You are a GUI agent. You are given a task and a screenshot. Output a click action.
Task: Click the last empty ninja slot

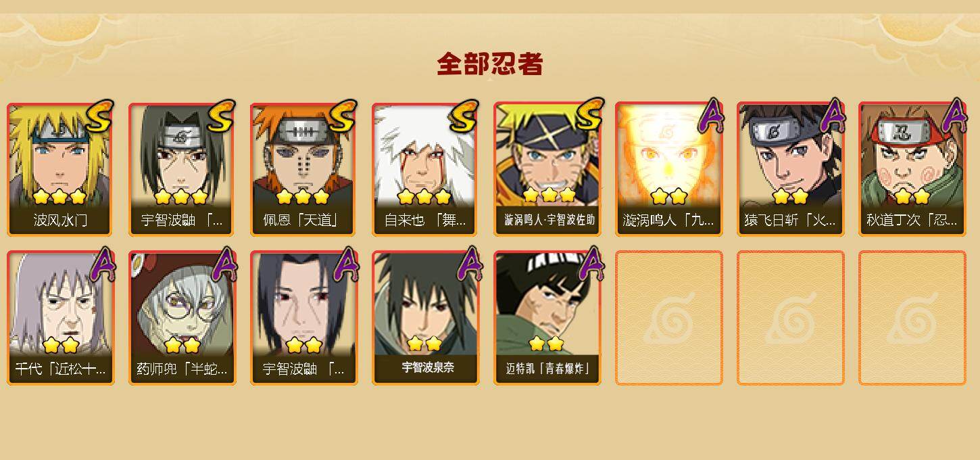pyautogui.click(x=912, y=318)
